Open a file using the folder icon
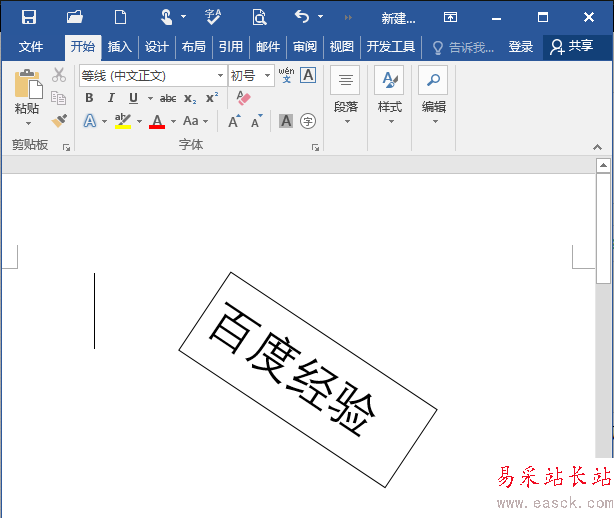The width and height of the screenshot is (614, 518). pyautogui.click(x=74, y=17)
